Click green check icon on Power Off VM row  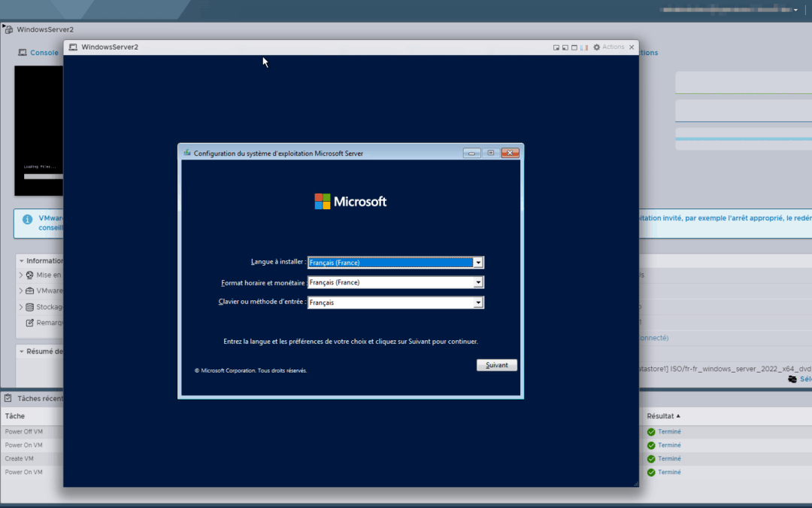tap(651, 432)
